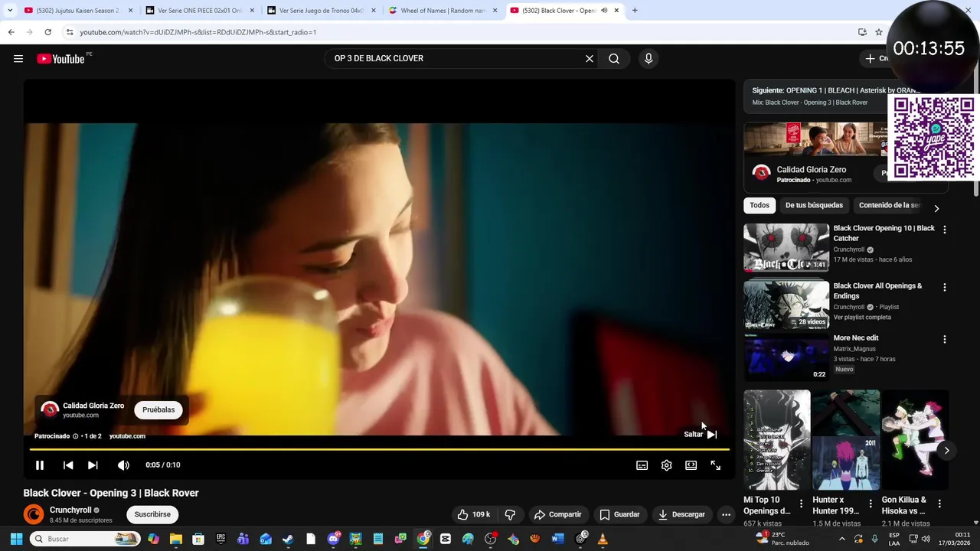Close the Black Clover browser tab
This screenshot has height=551, width=980.
coord(616,11)
